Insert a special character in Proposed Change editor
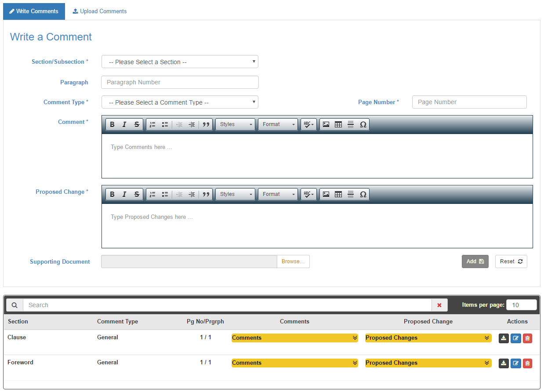Image resolution: width=544 pixels, height=392 pixels. [363, 194]
